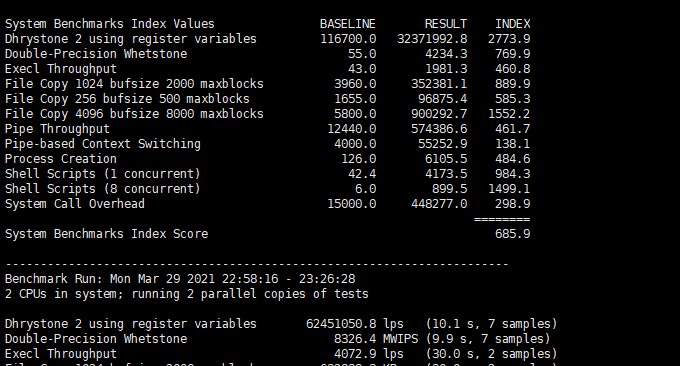Click Whetstone result value 4234.3
Screen dimensions: 680x366
coord(446,54)
